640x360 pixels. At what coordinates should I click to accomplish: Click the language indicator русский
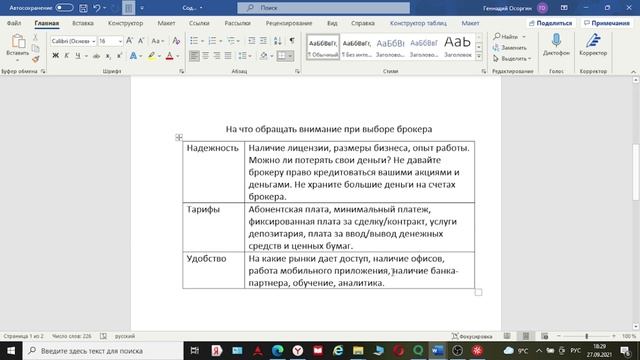pyautogui.click(x=125, y=336)
